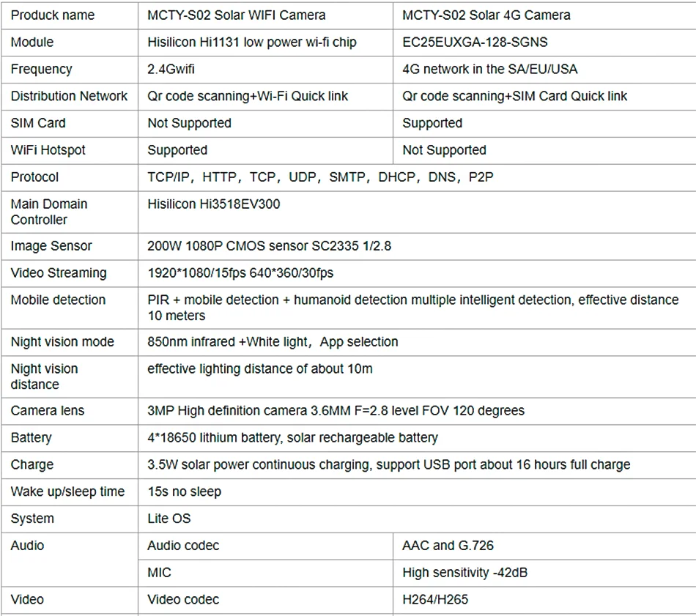Click the 'Hisilicon Hi3518EV300' controller cell
Viewport: 696px width, 616px height.
coord(417,212)
